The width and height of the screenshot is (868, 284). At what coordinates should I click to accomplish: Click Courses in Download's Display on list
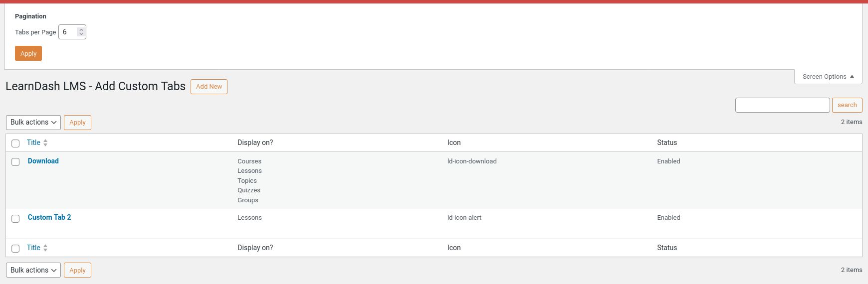249,161
